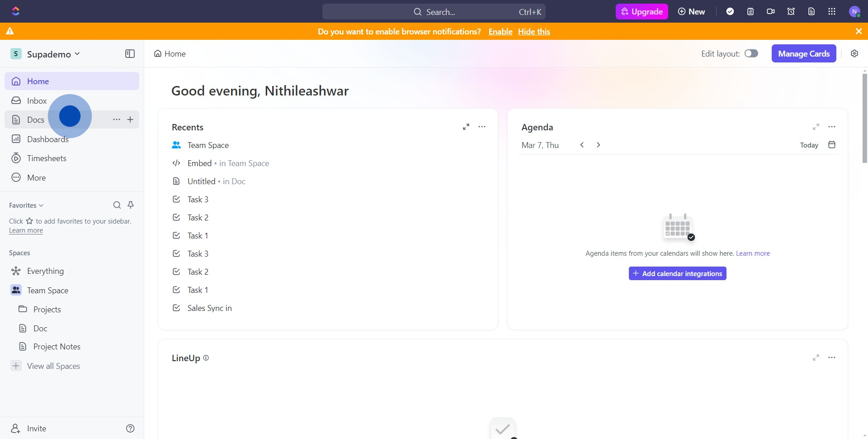Click the New button

click(x=691, y=11)
